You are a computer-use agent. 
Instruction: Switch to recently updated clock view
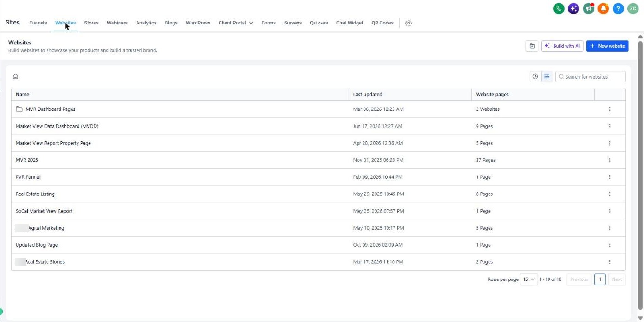[x=535, y=77]
